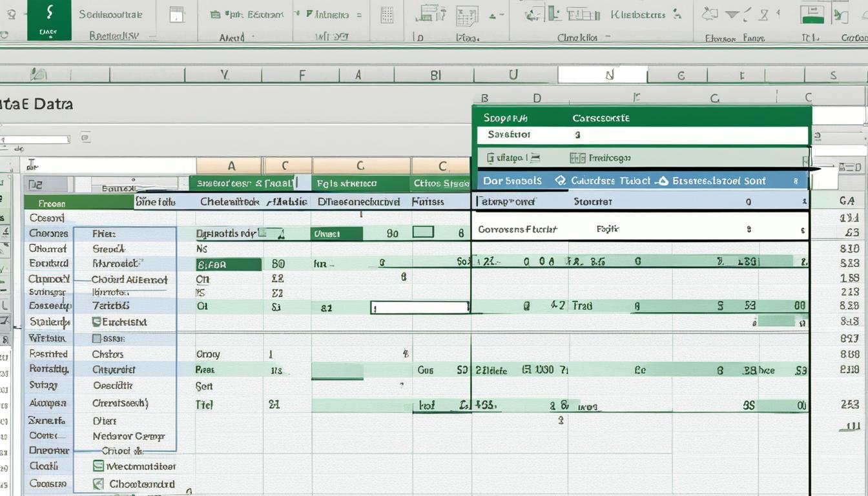868x496 pixels.
Task: Select Sutogy in left list
Action: pyautogui.click(x=43, y=385)
